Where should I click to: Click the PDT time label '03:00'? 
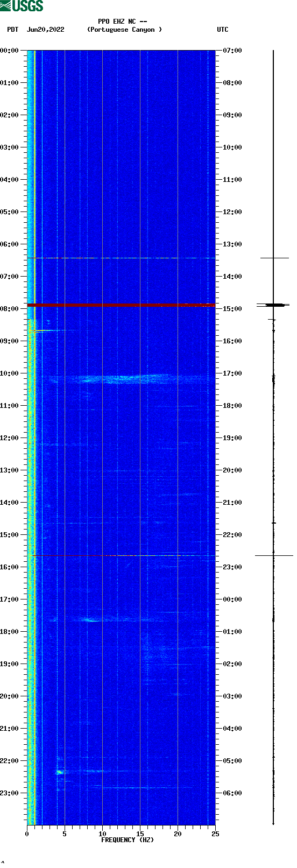[x=9, y=147]
